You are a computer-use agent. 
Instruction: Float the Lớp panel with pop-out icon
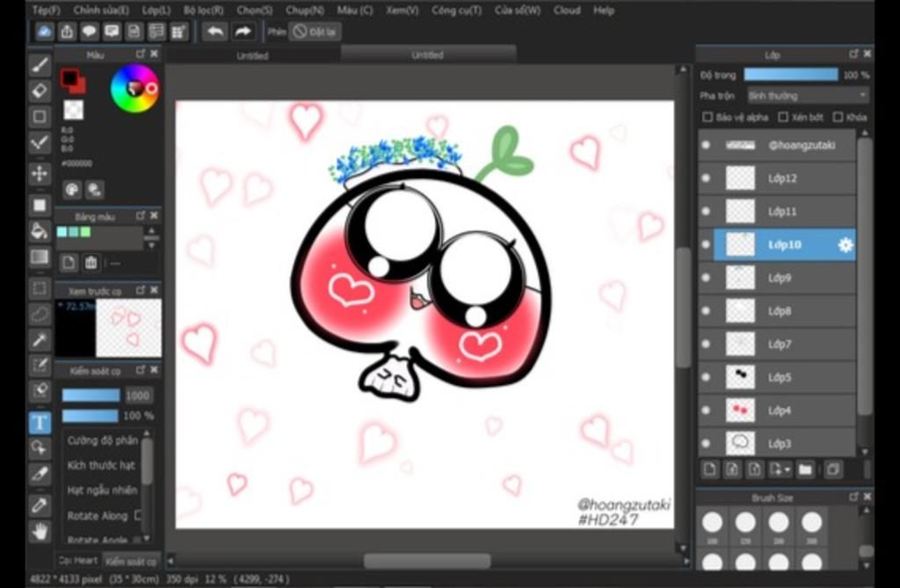[853, 54]
